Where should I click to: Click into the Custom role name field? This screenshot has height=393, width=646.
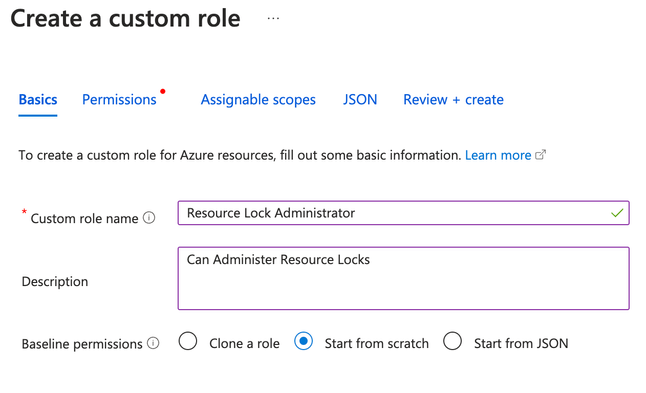point(403,213)
